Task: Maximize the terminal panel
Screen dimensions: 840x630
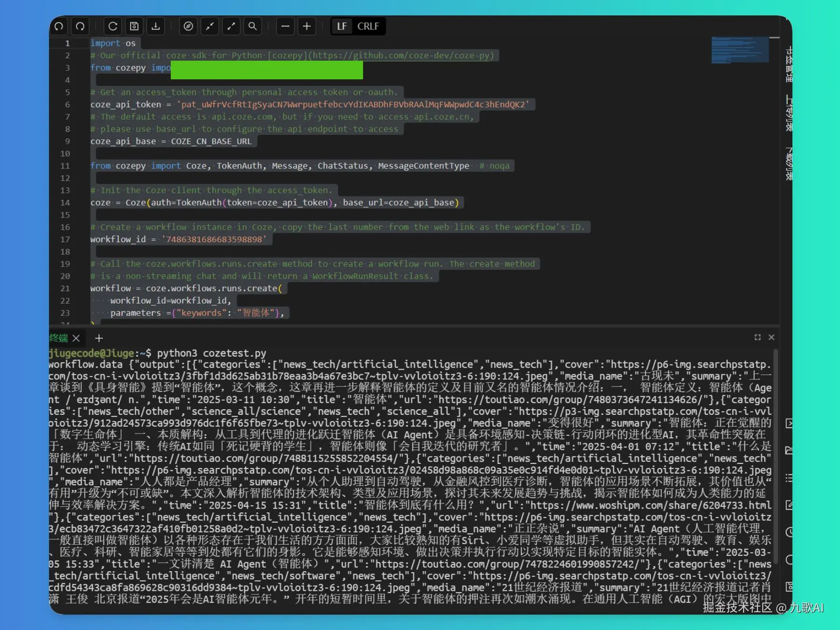Action: pyautogui.click(x=757, y=337)
